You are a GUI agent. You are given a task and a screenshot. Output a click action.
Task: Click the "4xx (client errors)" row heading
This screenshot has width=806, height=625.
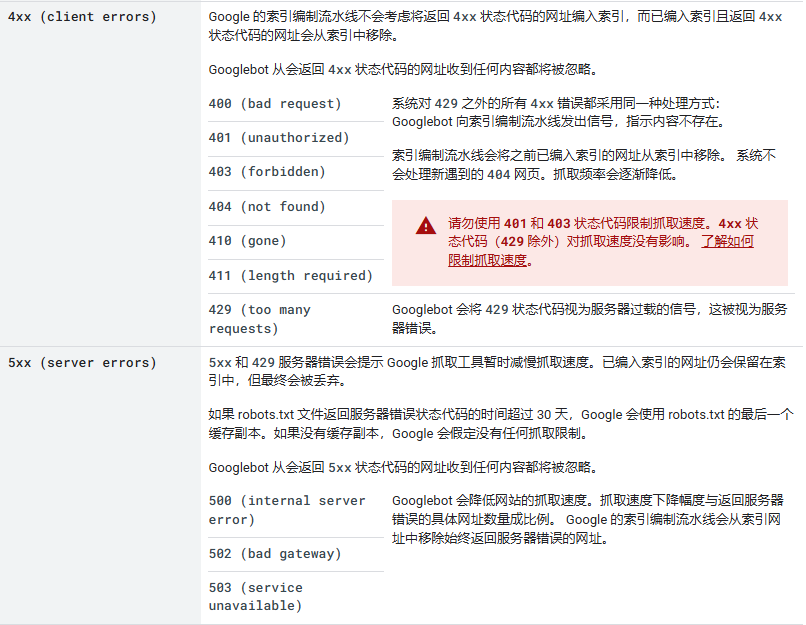pyautogui.click(x=81, y=17)
